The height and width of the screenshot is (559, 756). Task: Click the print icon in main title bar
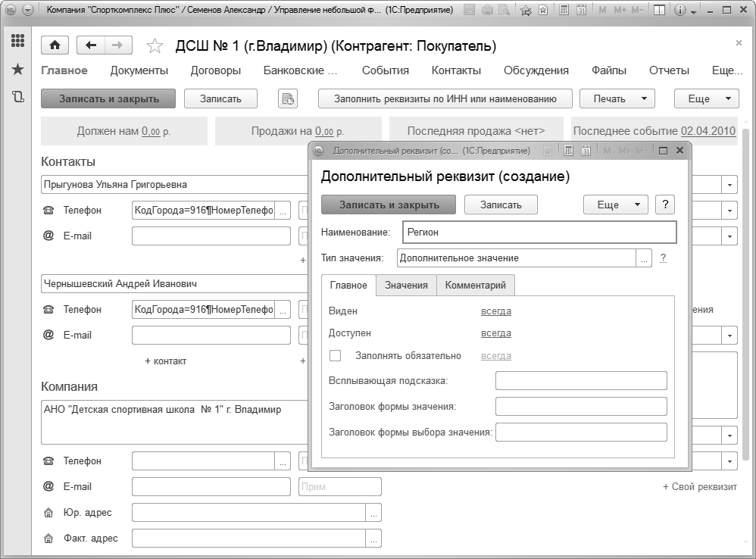coord(487,10)
